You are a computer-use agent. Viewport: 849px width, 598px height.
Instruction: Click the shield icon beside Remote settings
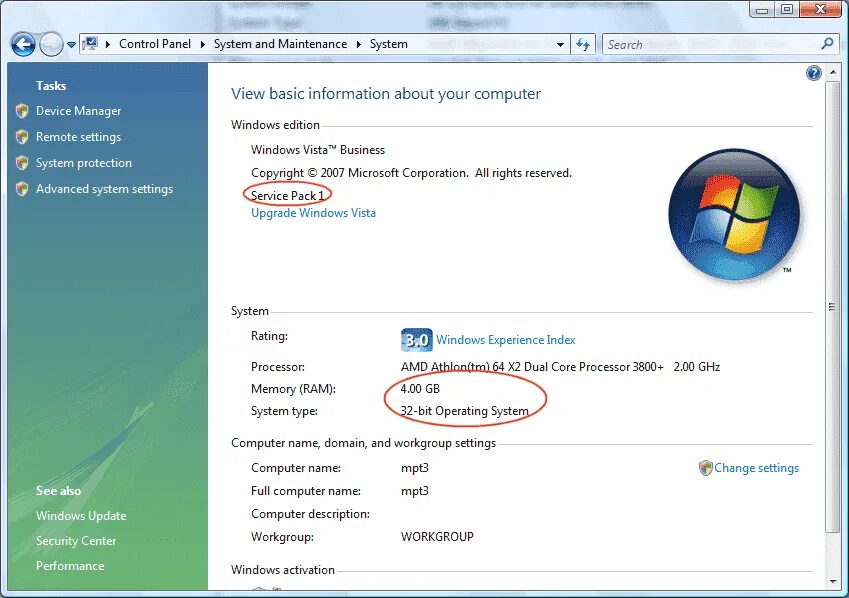(x=22, y=137)
